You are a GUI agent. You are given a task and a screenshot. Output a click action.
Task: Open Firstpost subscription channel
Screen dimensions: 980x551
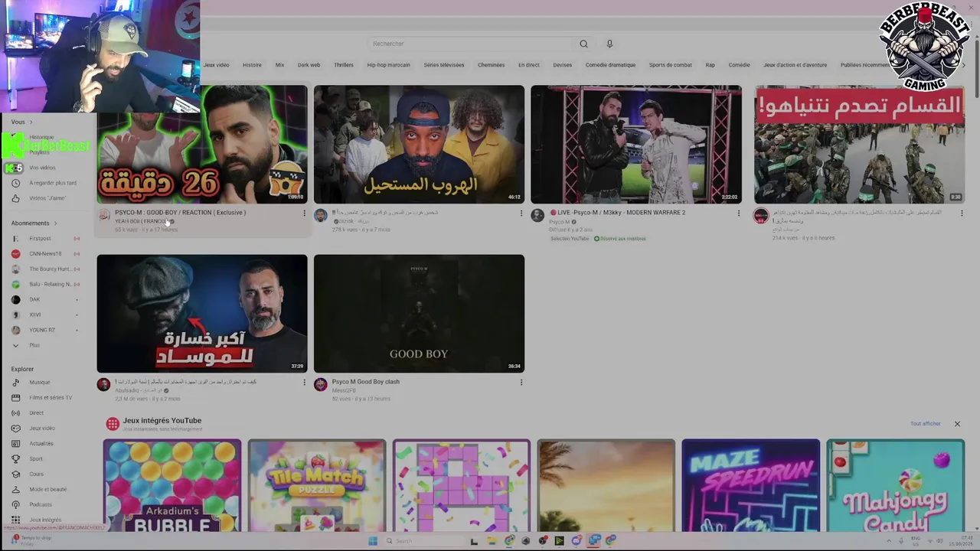pyautogui.click(x=44, y=239)
